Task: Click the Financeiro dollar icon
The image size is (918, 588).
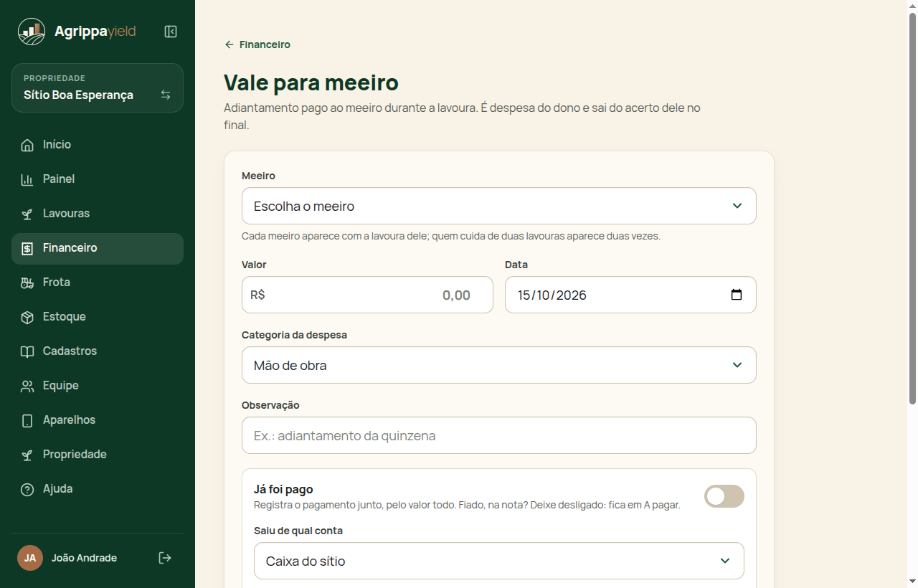Action: 27,248
